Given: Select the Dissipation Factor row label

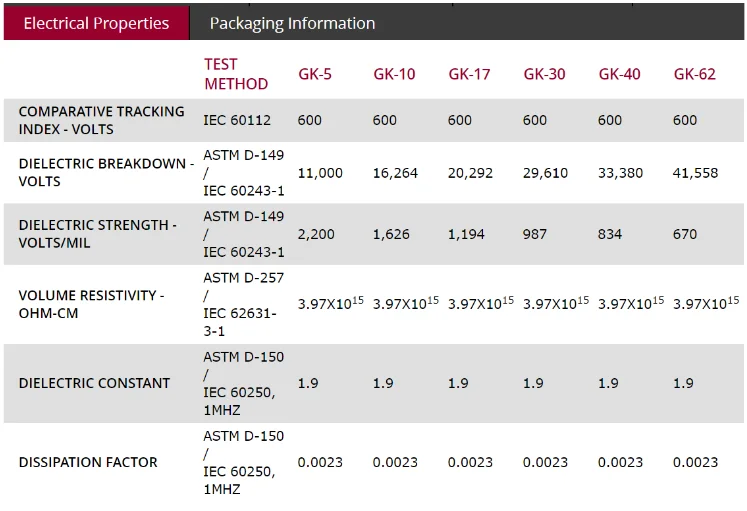Looking at the screenshot, I should [88, 462].
